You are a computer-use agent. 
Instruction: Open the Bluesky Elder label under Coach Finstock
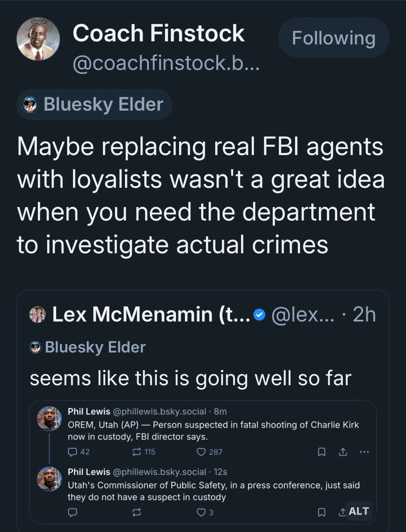[x=94, y=104]
